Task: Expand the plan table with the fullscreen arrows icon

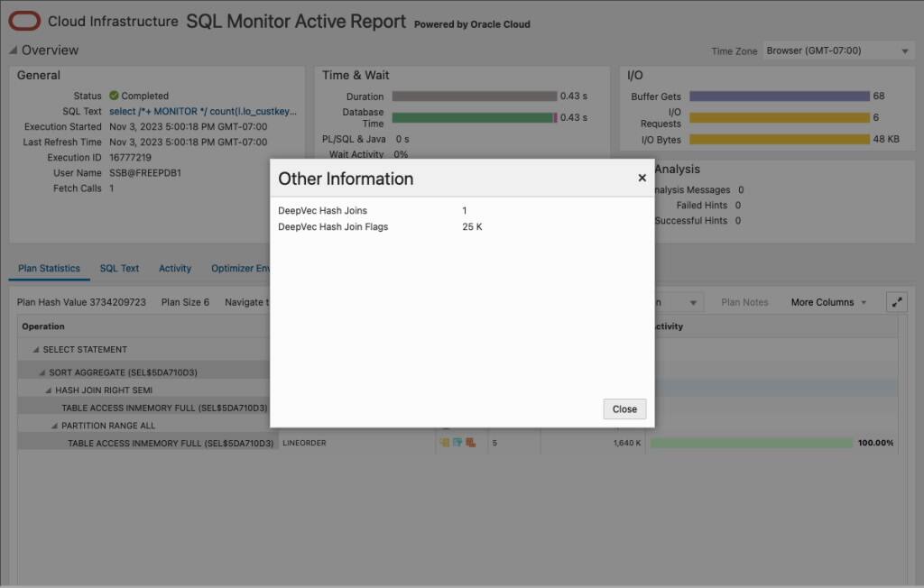Action: tap(895, 301)
